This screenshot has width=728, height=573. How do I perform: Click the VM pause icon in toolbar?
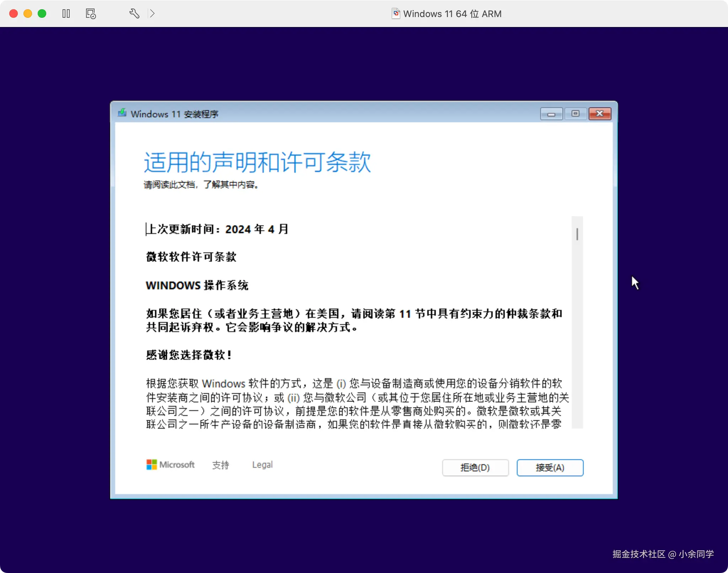point(66,14)
